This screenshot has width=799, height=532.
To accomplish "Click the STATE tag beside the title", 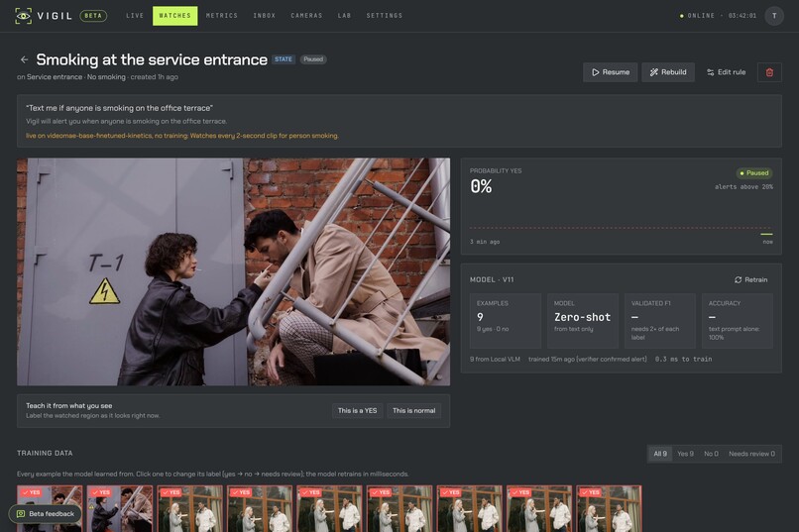I will [284, 59].
